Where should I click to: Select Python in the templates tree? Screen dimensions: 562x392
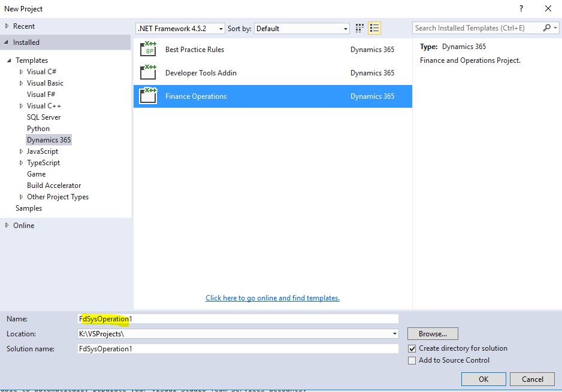coord(38,129)
